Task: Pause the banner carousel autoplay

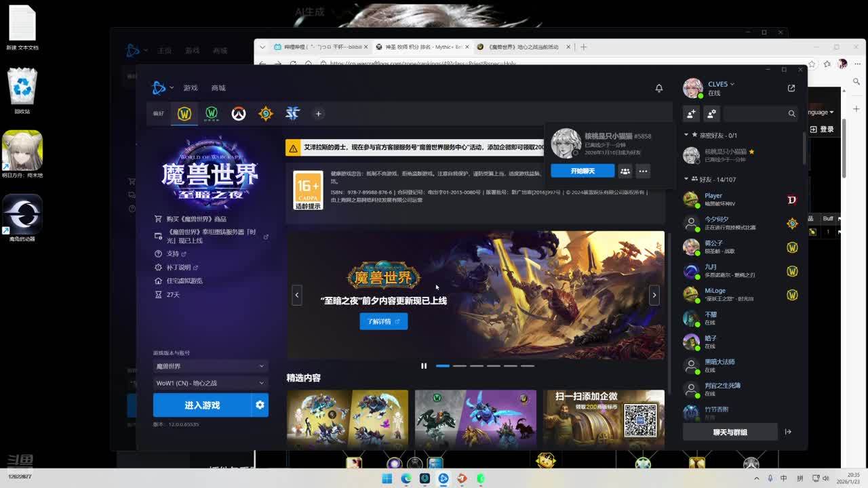Action: pyautogui.click(x=424, y=366)
